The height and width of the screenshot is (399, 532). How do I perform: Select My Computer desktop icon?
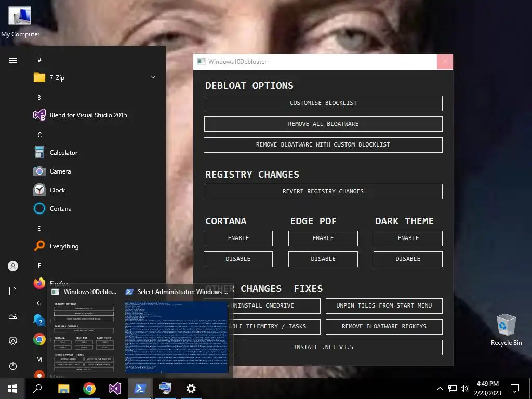tap(20, 21)
